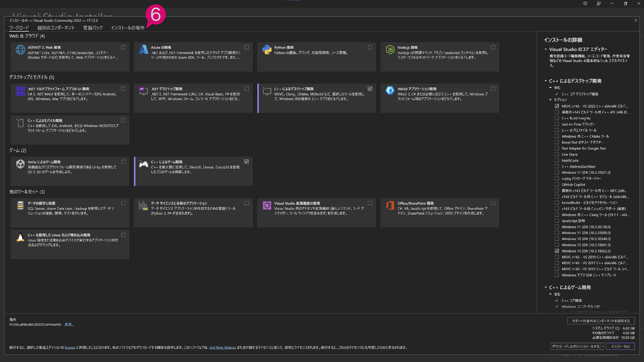
Task: Enable the Unity によるゲーム開発 workload checkbox
Action: pos(123,162)
